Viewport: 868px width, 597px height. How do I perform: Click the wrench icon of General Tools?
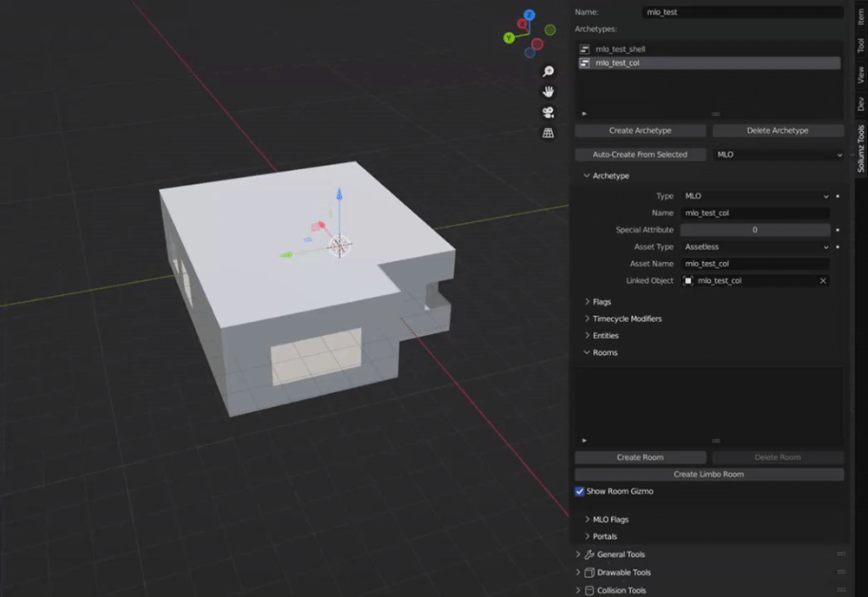(589, 554)
